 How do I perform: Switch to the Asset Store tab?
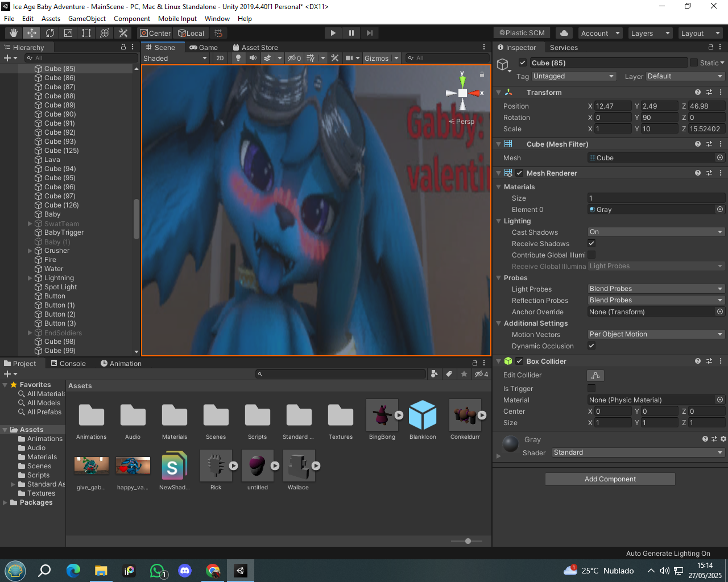[x=255, y=48]
